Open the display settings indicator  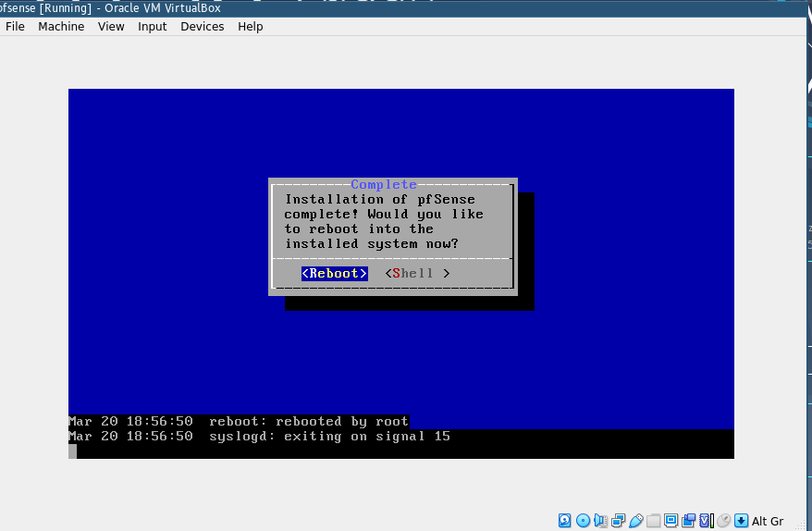671,520
